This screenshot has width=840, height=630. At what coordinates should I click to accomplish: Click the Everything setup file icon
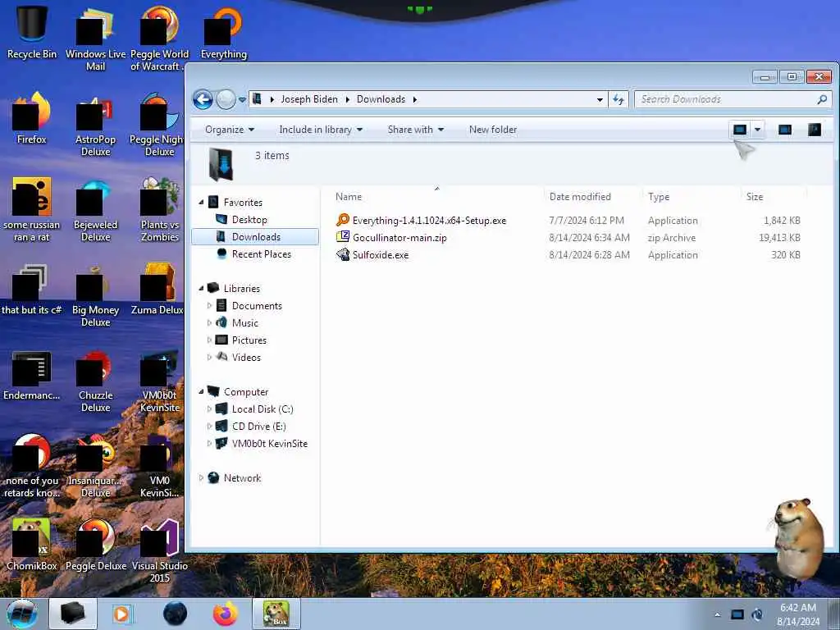tap(342, 220)
